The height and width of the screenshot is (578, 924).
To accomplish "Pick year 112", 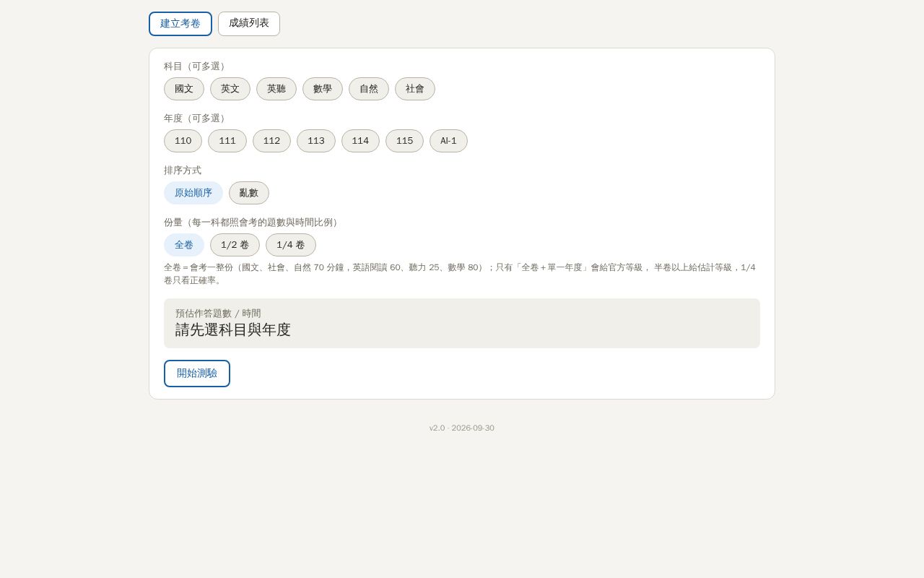I will point(271,141).
